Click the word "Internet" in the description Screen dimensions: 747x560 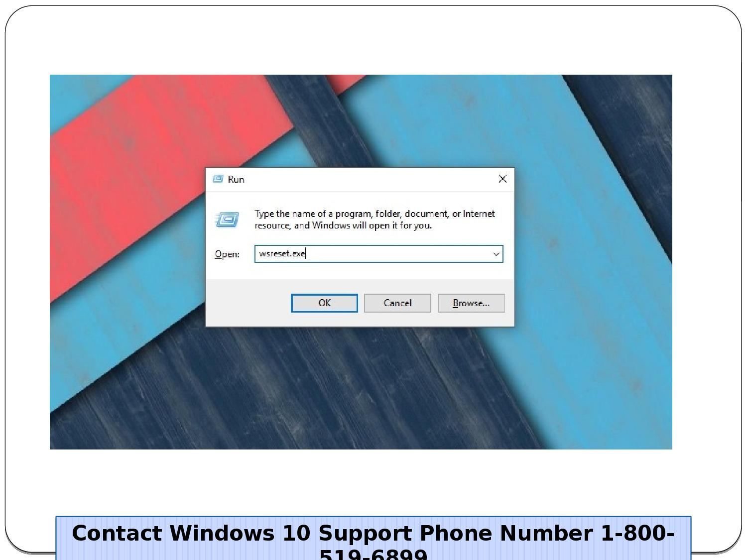tap(479, 214)
